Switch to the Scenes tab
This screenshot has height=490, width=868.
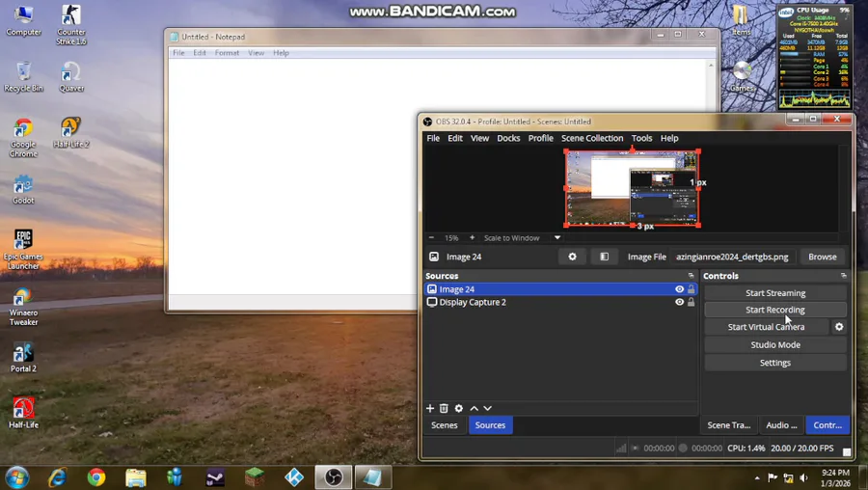tap(445, 424)
